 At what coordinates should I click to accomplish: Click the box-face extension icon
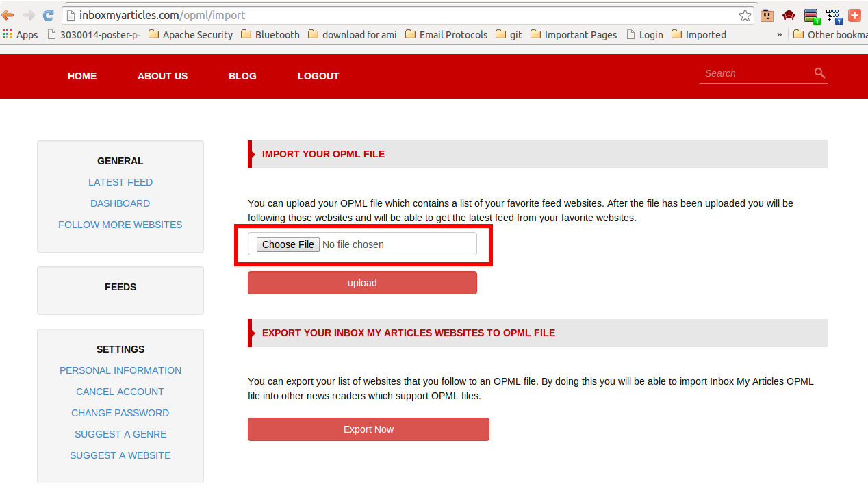pyautogui.click(x=767, y=15)
